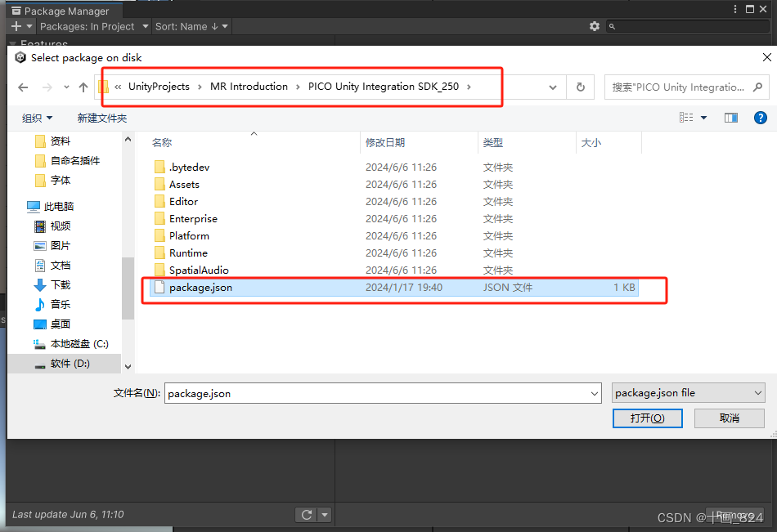
Task: Click the forward arrow in file dialog
Action: 47,87
